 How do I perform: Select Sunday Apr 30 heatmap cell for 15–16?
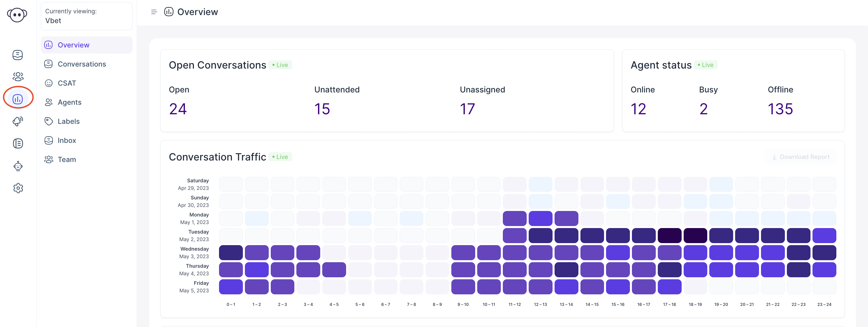click(x=618, y=201)
